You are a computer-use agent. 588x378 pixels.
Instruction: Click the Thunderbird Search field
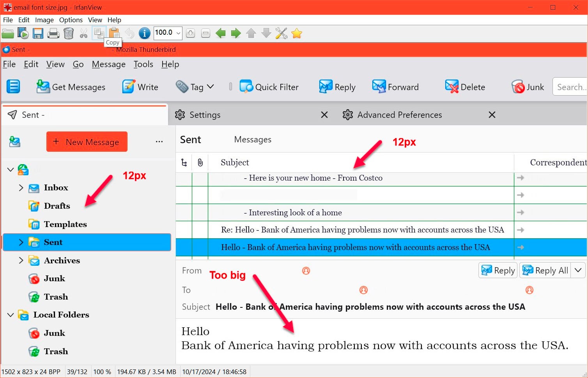pos(570,87)
